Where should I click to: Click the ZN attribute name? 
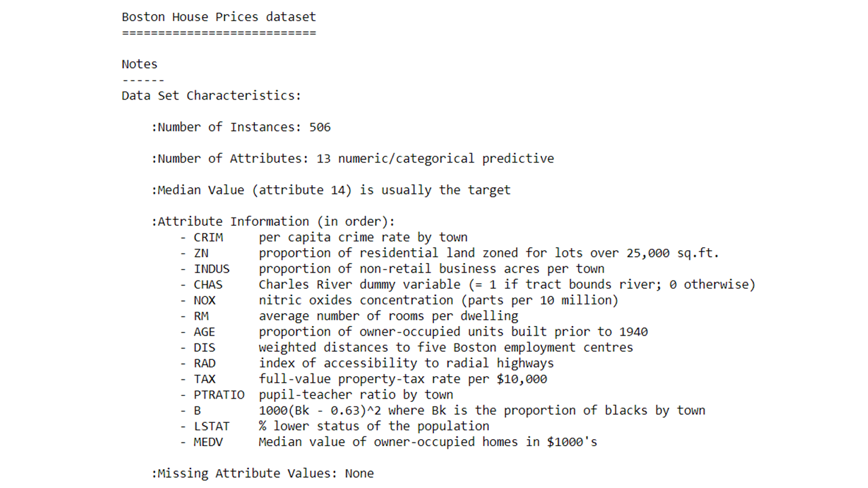tap(201, 253)
